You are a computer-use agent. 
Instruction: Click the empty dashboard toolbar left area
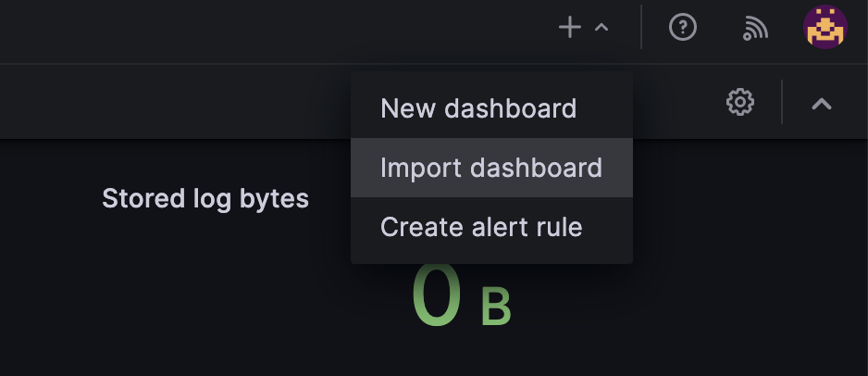pos(167,102)
